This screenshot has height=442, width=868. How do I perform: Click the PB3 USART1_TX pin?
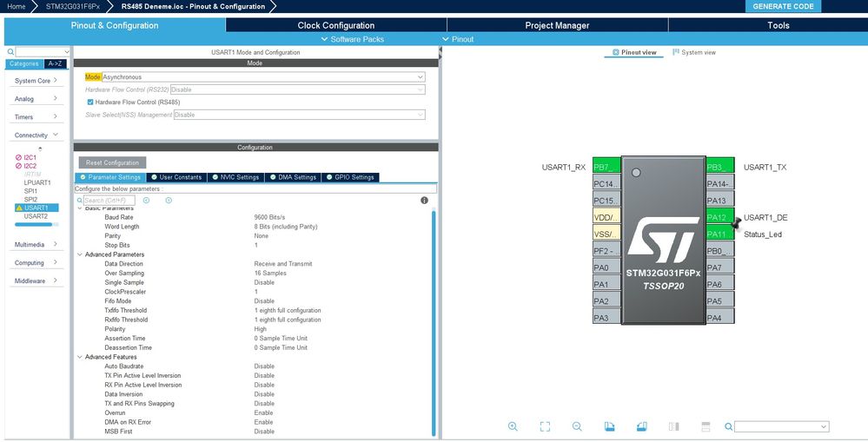(719, 167)
